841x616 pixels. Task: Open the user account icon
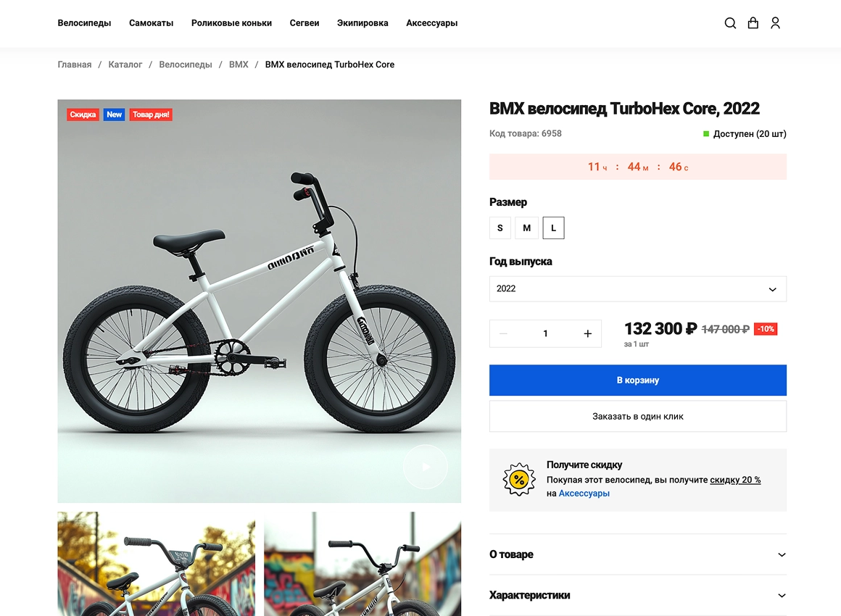775,23
